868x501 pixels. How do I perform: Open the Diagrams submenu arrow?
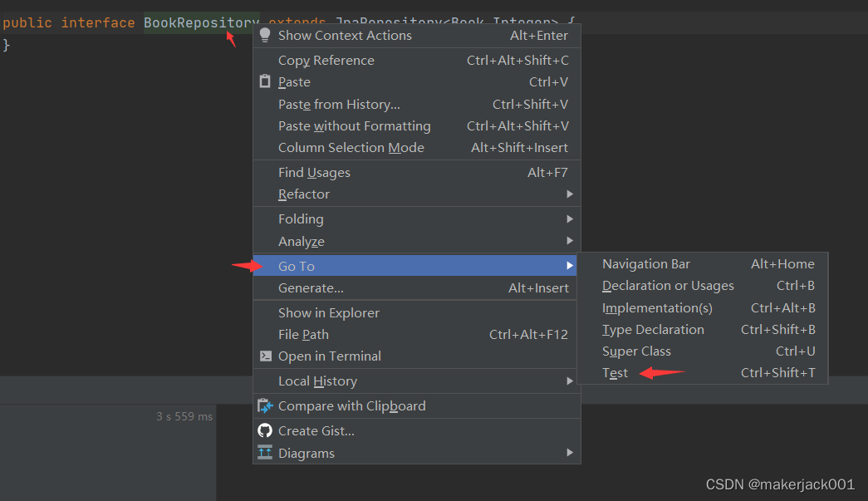(x=570, y=453)
